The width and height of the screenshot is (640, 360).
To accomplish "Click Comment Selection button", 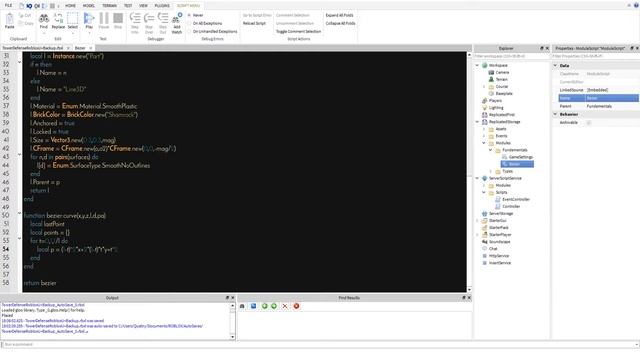I will (293, 15).
